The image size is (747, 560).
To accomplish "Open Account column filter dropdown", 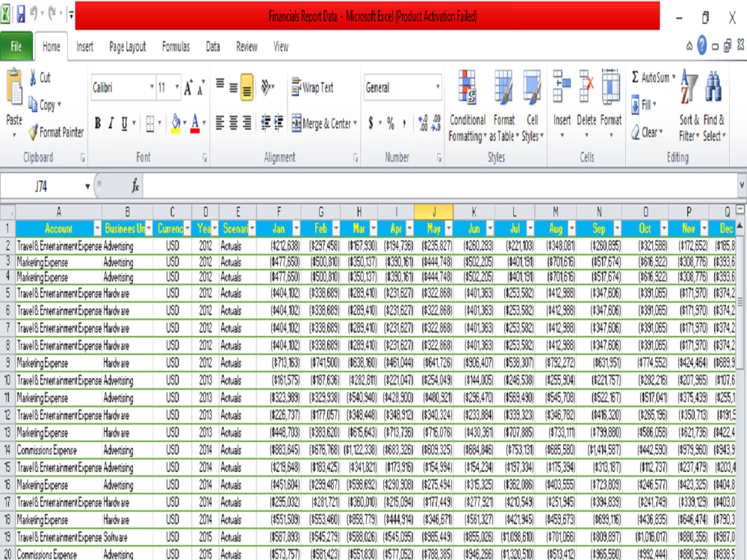I will [97, 229].
